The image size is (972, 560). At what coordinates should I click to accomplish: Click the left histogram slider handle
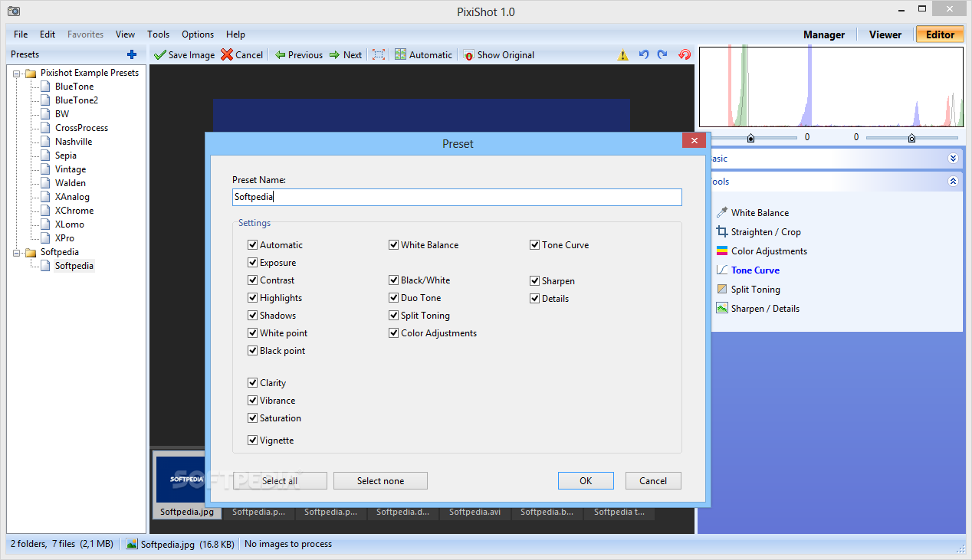click(750, 138)
